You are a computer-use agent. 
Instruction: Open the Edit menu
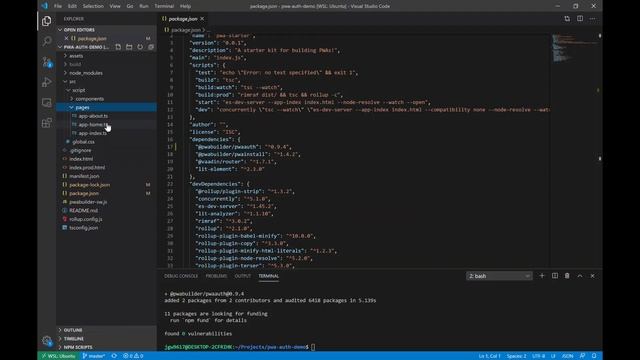coord(72,6)
